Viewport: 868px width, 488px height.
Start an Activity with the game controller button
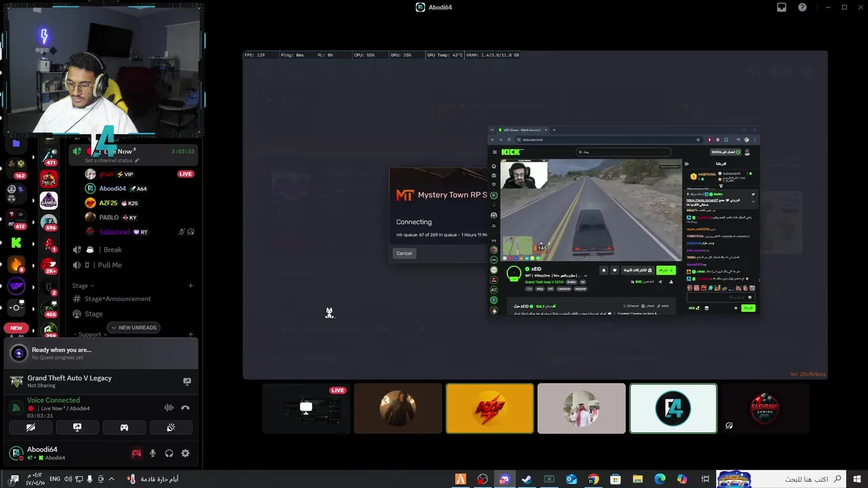(124, 428)
